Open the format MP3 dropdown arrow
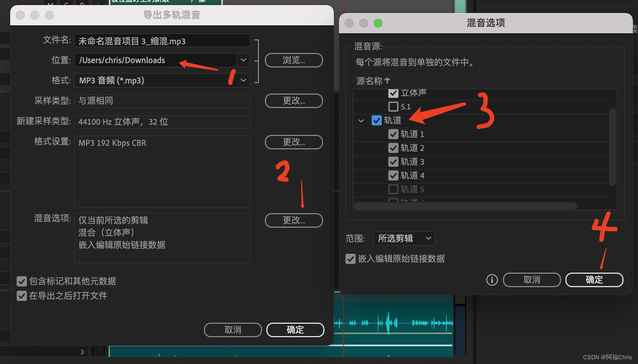 (x=244, y=80)
